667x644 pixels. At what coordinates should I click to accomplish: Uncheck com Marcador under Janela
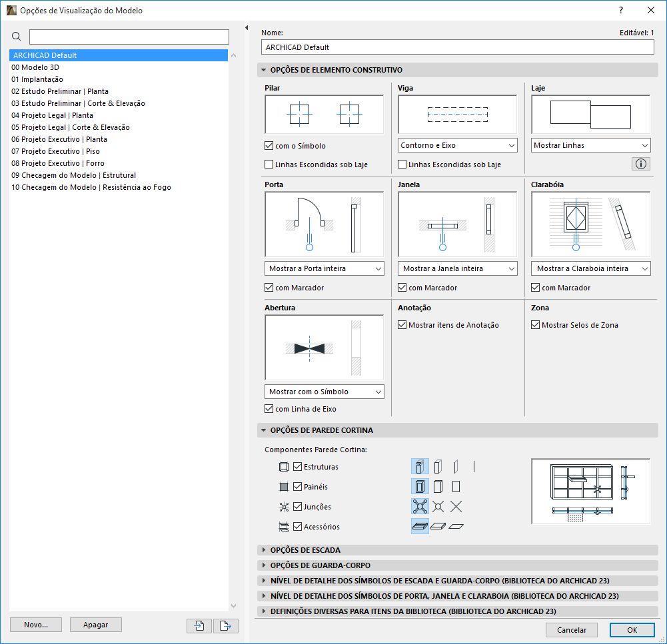click(x=402, y=287)
